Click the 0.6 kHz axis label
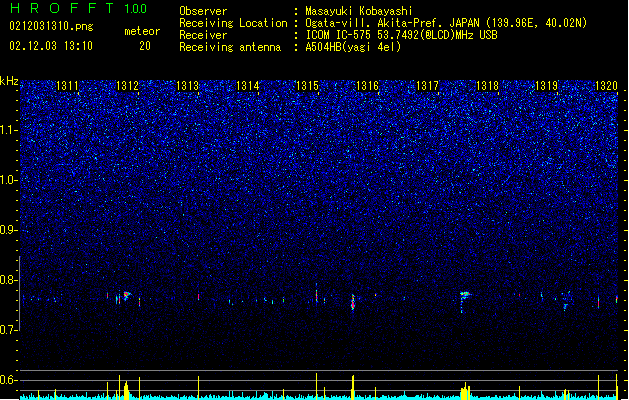The width and height of the screenshot is (629, 400). [9, 380]
